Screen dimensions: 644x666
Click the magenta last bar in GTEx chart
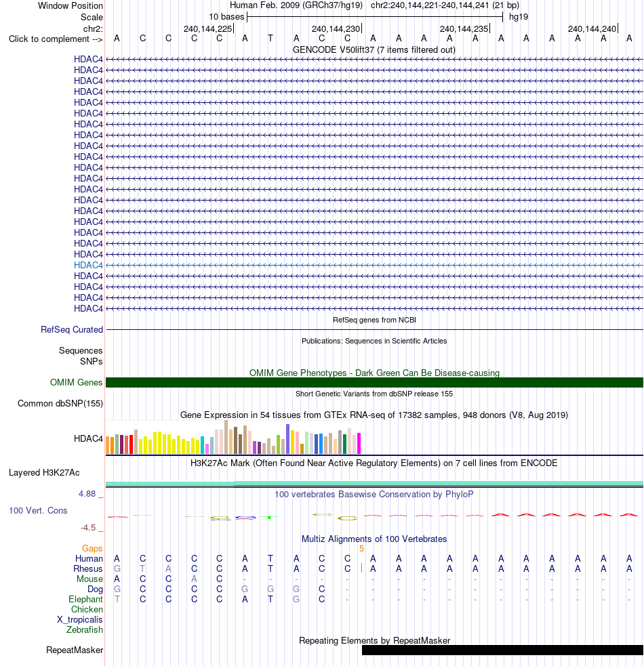pyautogui.click(x=359, y=443)
